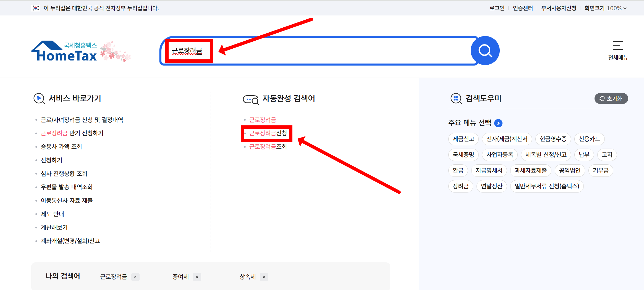Select the 세목별 신청/신고 chip
644x290 pixels.
coord(546,155)
